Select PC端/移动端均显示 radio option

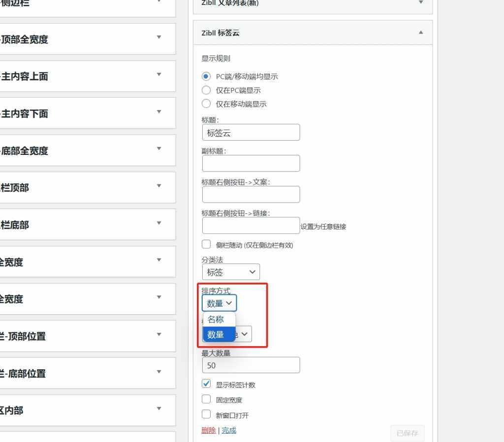(x=206, y=76)
